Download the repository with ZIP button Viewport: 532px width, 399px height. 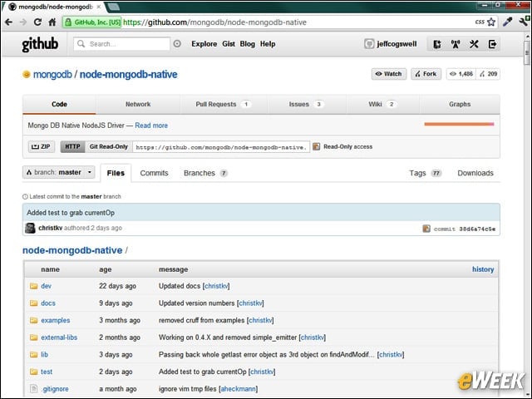(42, 146)
